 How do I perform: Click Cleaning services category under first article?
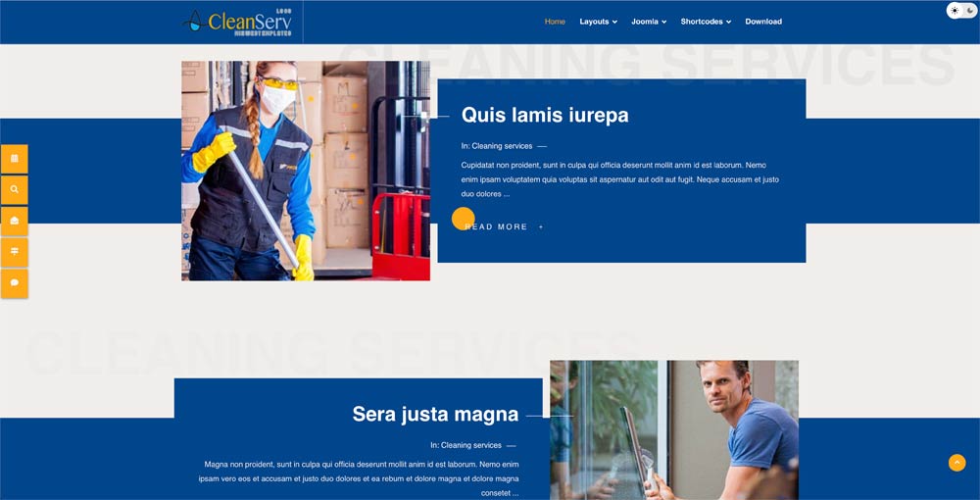pos(502,146)
